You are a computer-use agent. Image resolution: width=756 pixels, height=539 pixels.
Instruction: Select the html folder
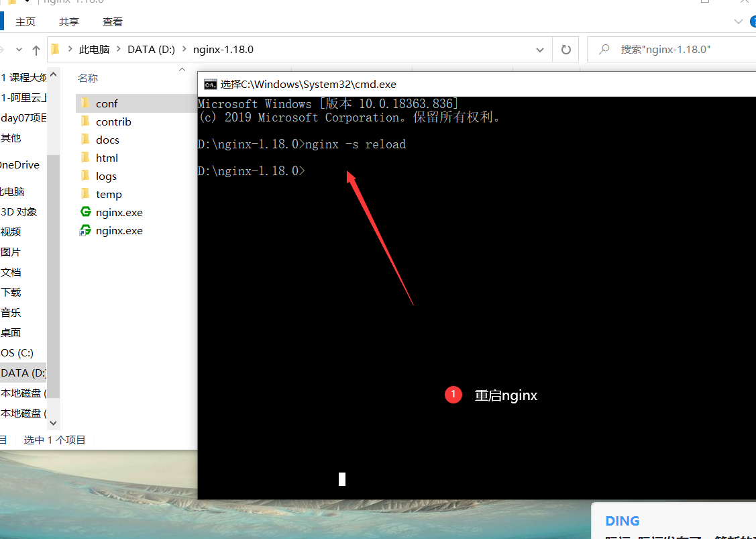(x=107, y=158)
